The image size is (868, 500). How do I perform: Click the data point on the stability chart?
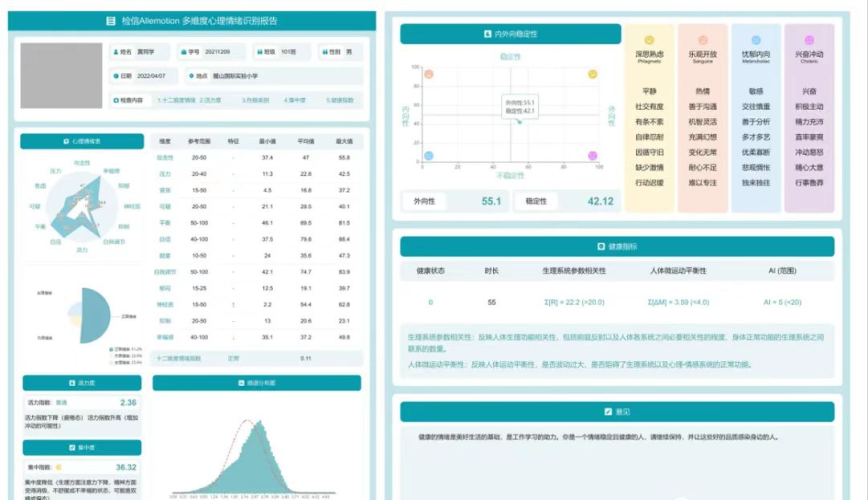[518, 121]
